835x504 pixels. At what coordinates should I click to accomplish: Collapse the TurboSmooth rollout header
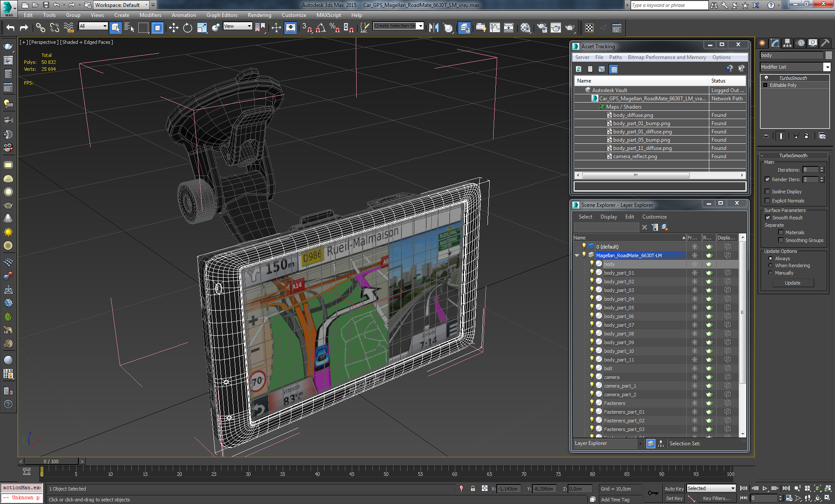coord(793,156)
